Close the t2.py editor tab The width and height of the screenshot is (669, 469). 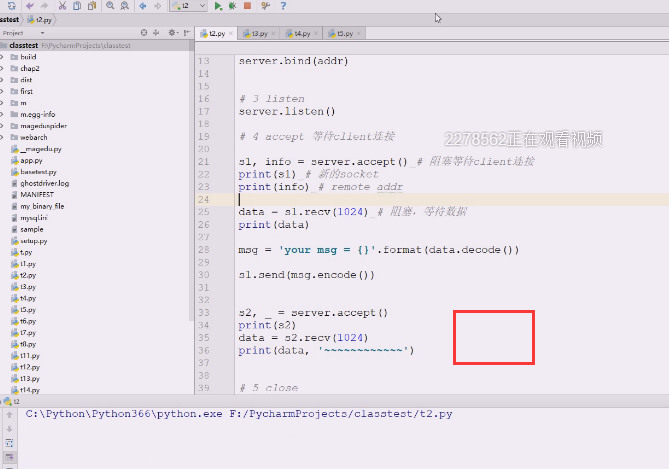231,33
